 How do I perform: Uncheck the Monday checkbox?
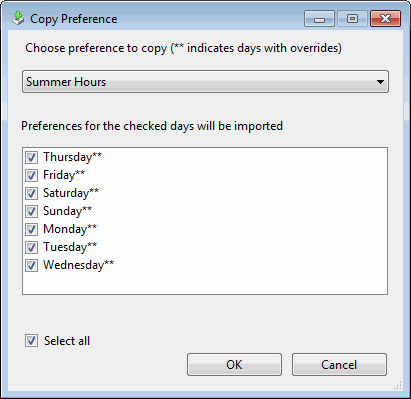point(31,229)
